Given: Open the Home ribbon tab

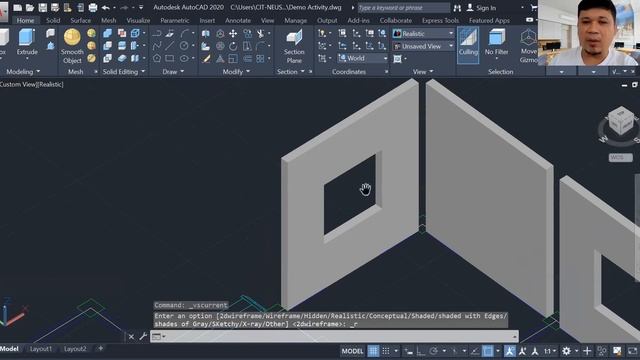Looking at the screenshot, I should click(25, 20).
